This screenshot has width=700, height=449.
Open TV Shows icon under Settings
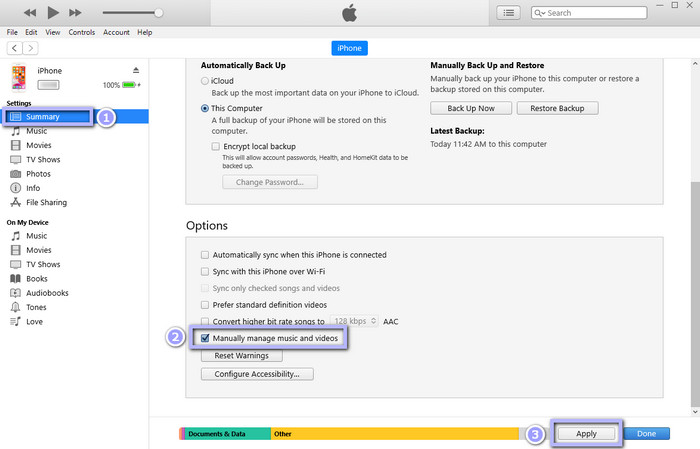(x=16, y=159)
